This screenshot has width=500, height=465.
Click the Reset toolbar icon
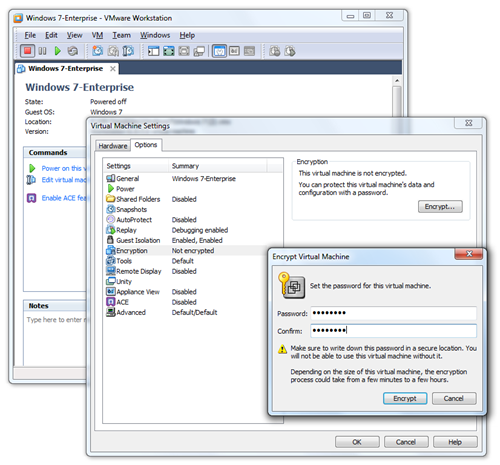coord(73,51)
